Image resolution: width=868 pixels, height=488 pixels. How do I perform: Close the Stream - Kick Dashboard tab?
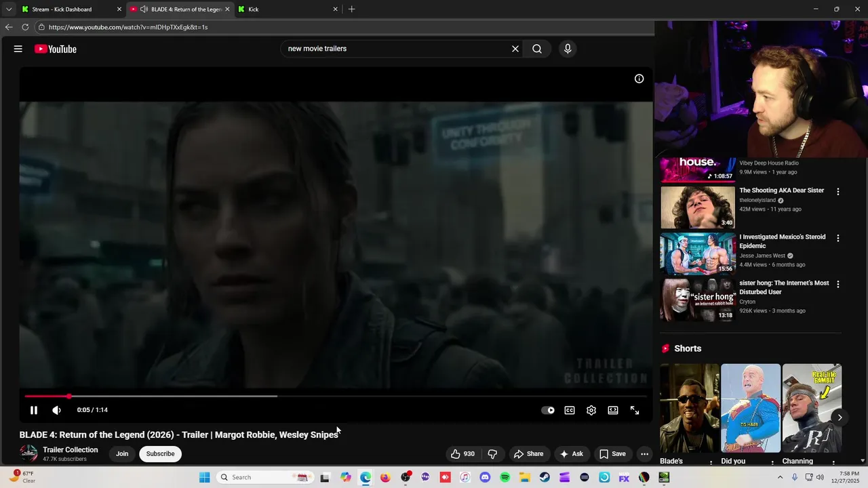pos(119,9)
